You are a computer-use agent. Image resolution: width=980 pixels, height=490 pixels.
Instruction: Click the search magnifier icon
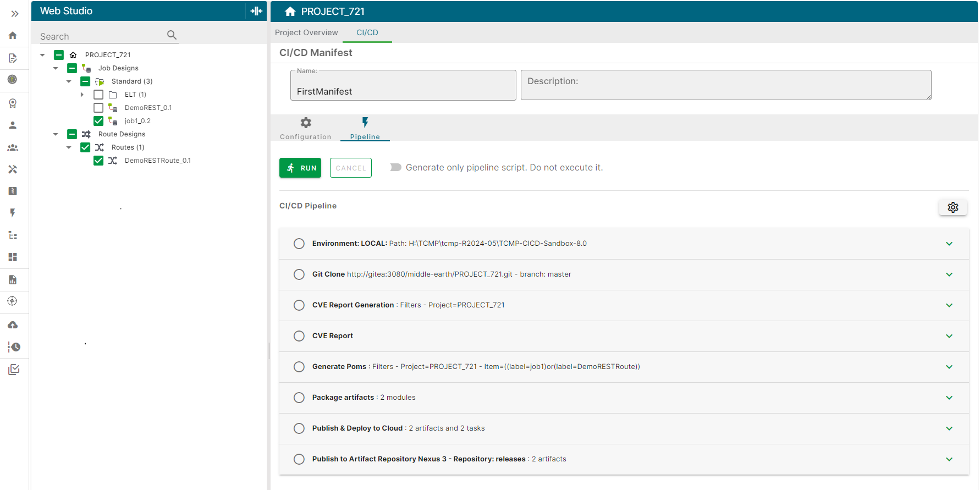click(172, 35)
